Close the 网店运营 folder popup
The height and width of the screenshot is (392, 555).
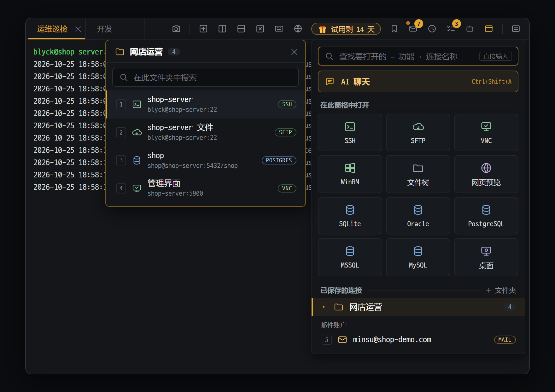(294, 52)
